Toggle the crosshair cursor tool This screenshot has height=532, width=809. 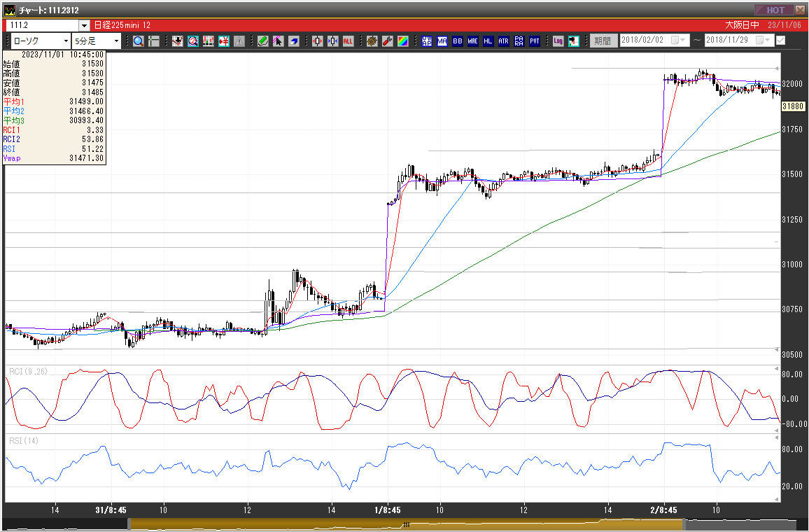[x=154, y=41]
